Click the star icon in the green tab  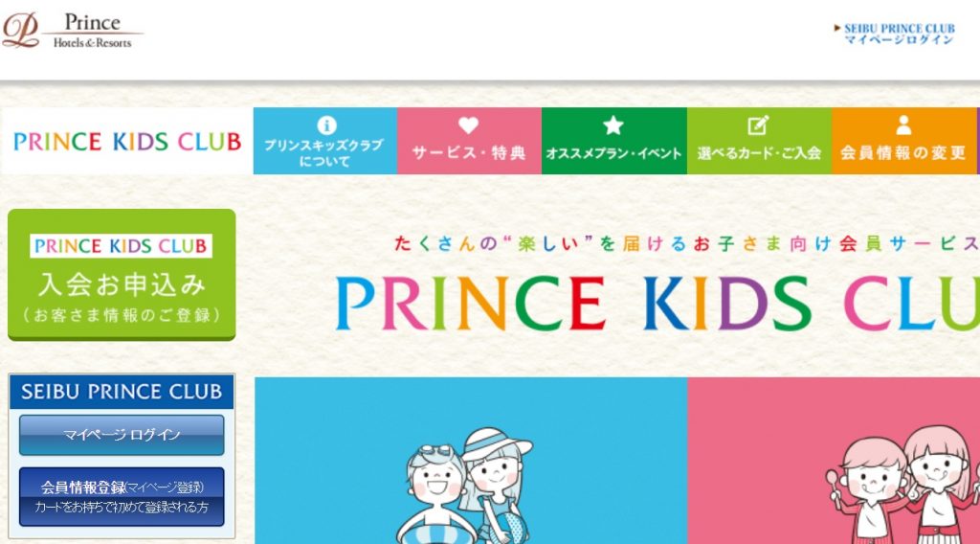click(x=613, y=125)
